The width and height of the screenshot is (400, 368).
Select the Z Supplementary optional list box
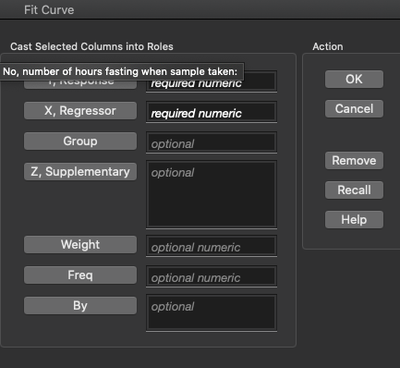click(211, 194)
